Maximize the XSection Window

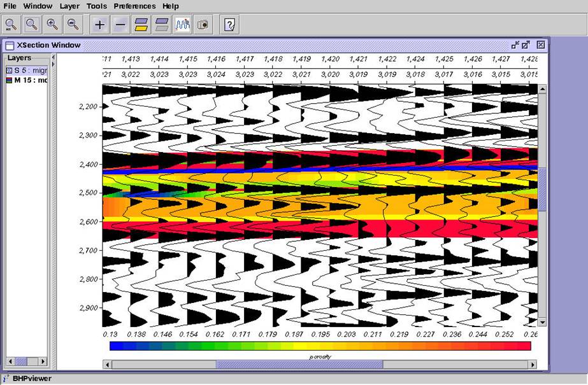[x=526, y=45]
